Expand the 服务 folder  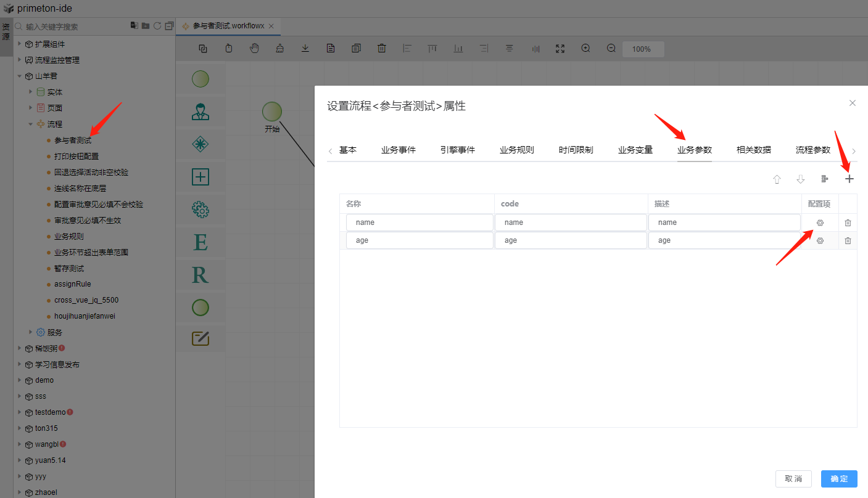(31, 332)
